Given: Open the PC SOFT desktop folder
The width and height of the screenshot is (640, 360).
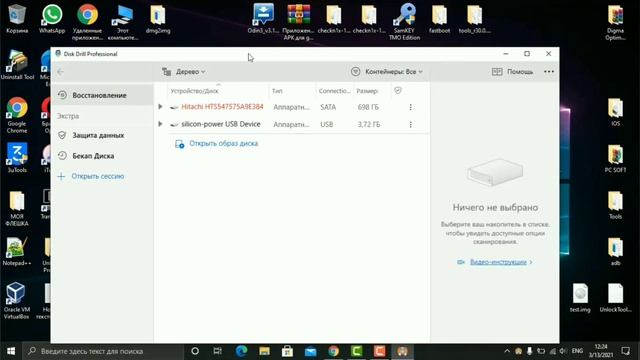Looking at the screenshot, I should click(x=616, y=158).
